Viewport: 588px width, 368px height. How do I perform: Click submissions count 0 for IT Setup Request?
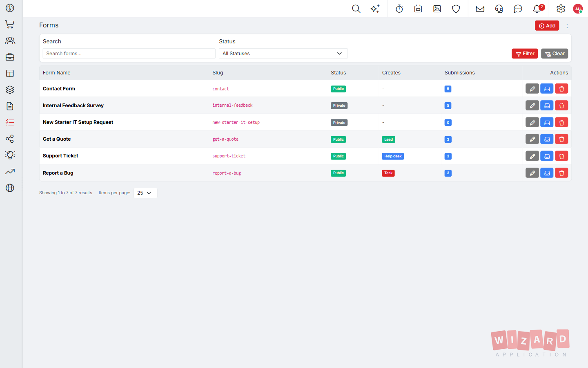click(x=448, y=123)
